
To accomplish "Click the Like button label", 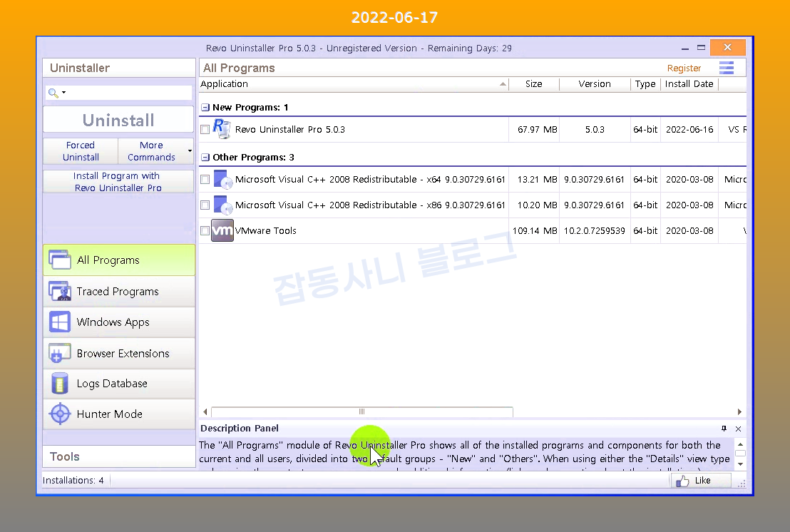I will [x=702, y=481].
